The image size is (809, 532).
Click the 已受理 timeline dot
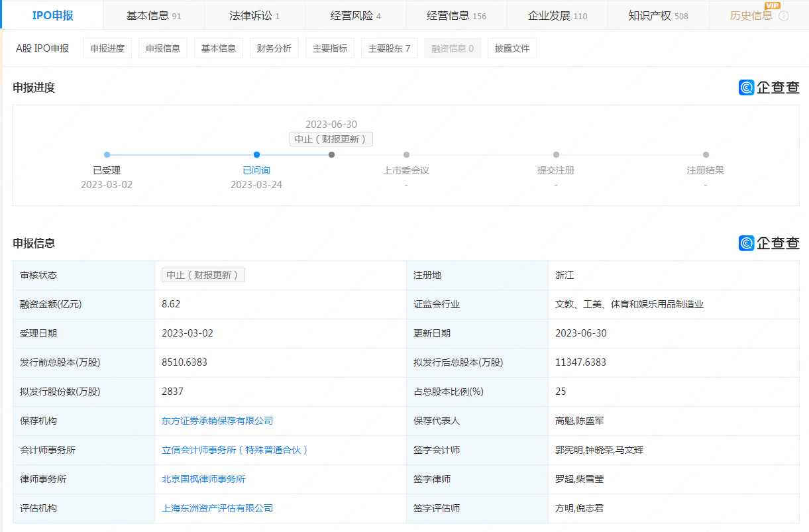pos(107,155)
